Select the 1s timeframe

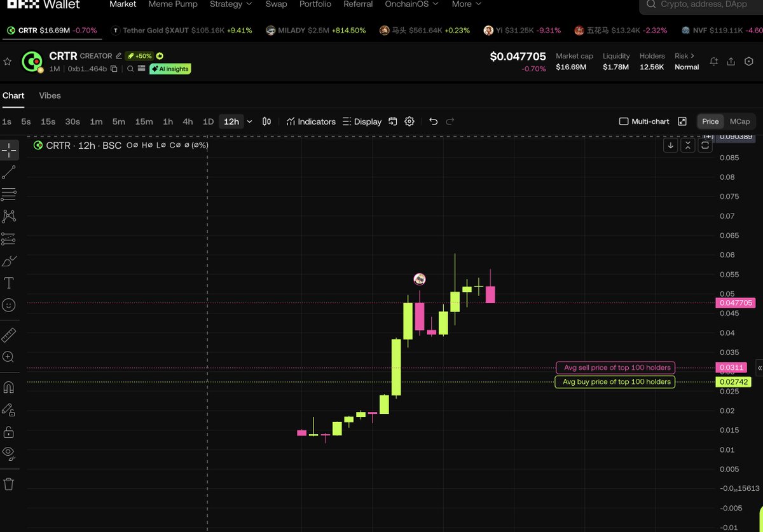(x=6, y=121)
